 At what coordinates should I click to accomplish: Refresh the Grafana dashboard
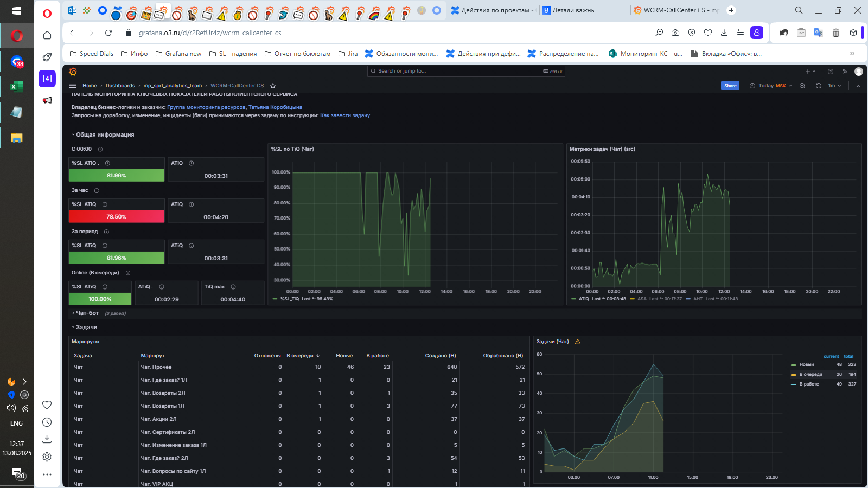[x=819, y=86]
